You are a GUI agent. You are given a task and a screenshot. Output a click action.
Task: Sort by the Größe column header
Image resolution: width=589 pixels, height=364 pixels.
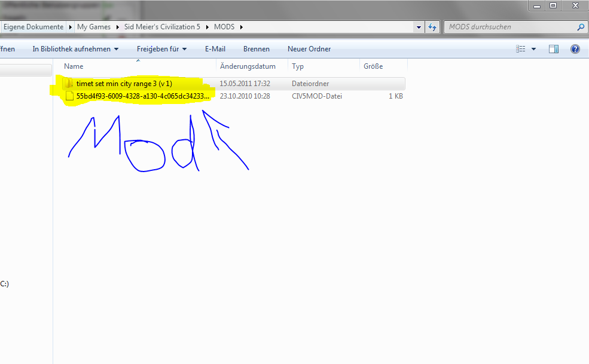pos(373,66)
